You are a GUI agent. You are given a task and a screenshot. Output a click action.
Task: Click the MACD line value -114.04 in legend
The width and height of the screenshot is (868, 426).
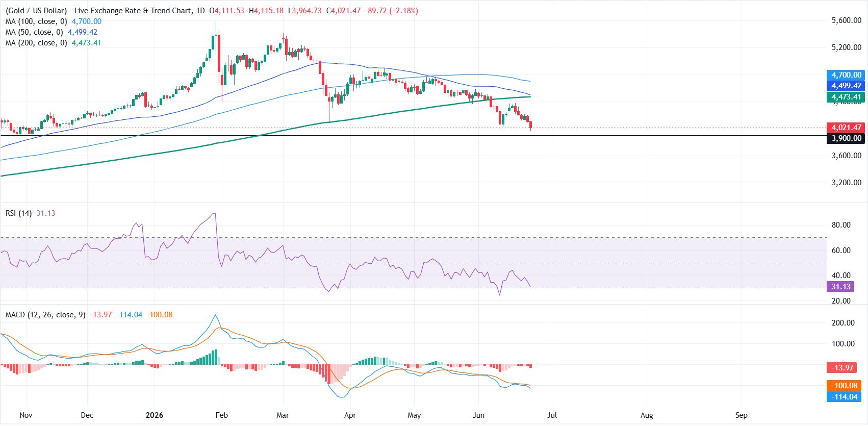click(x=130, y=315)
